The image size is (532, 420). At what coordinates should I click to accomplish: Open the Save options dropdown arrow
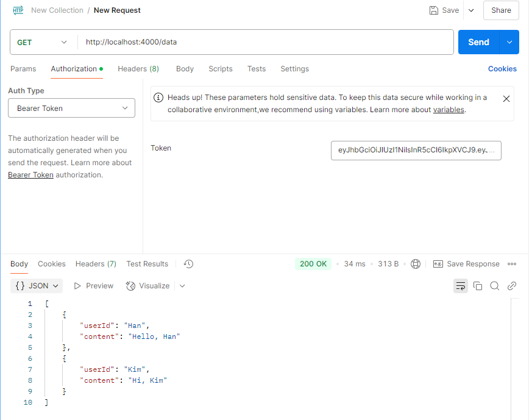(x=471, y=10)
